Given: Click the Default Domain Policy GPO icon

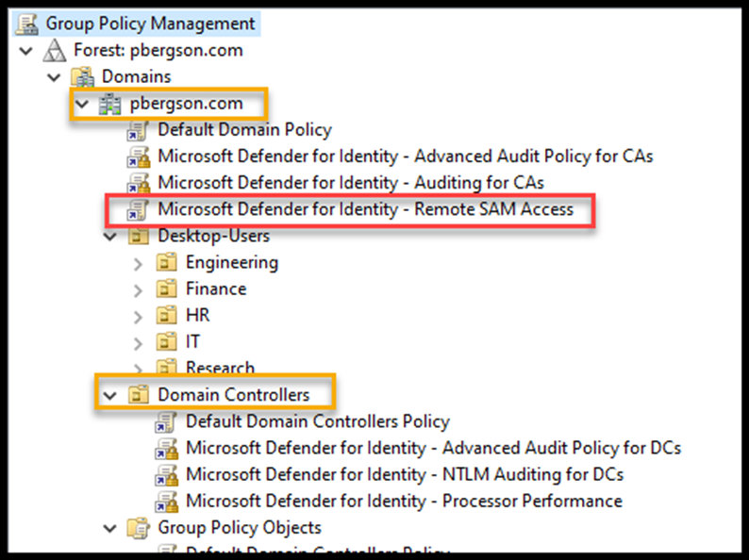Looking at the screenshot, I should pos(139,130).
